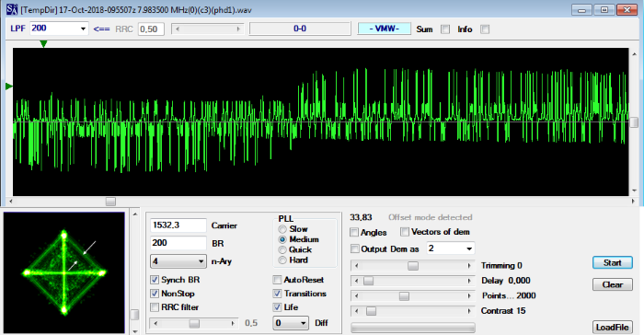Click right arrow of waveform horizontal scrollbar
Image resolution: width=644 pixels, height=335 pixels.
[x=633, y=202]
